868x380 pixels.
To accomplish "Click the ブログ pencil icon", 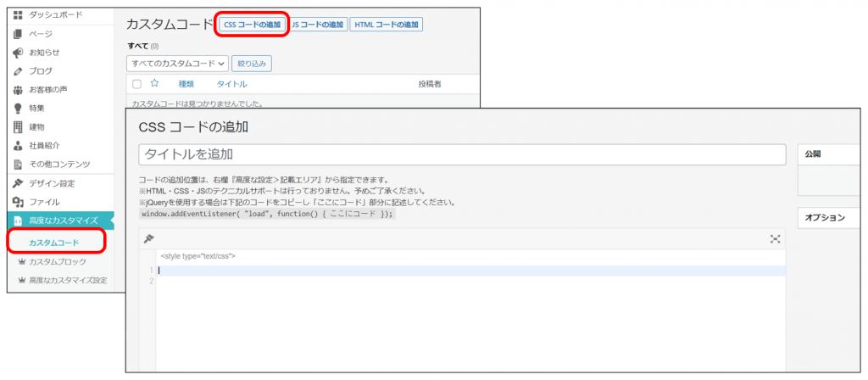I will click(x=18, y=71).
